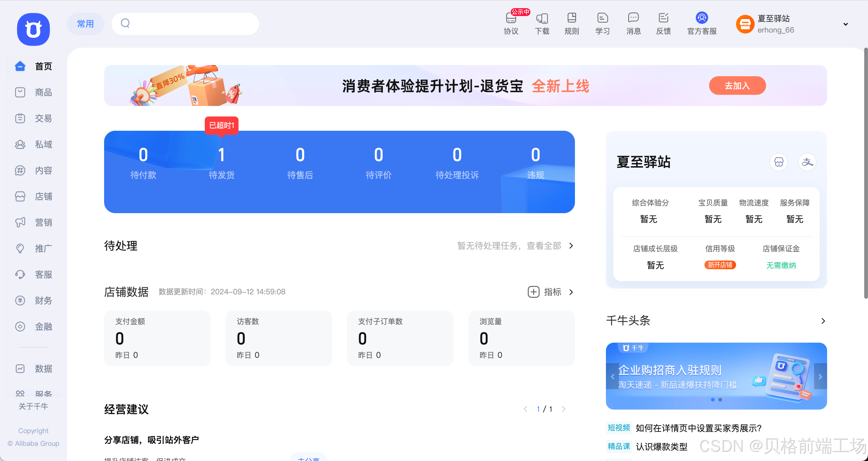Open the 如何在详情页中设置买家秀展示 article link

pyautogui.click(x=698, y=428)
